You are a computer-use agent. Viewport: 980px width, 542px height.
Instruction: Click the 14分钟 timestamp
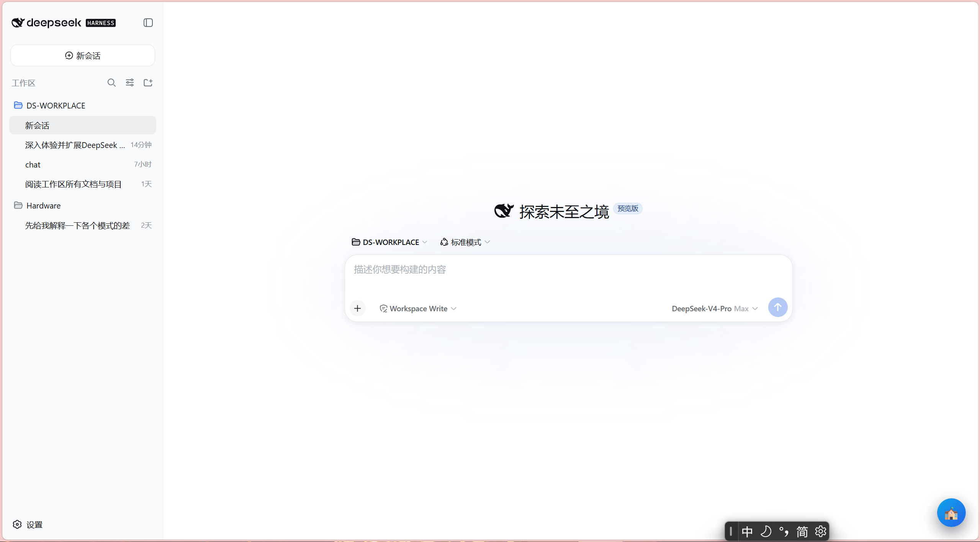point(141,145)
